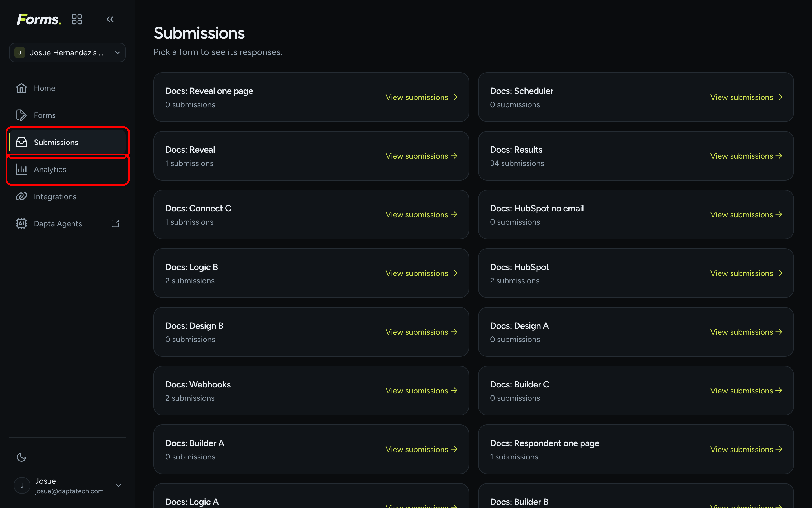
Task: View submissions for Docs: Scheduler
Action: coord(746,97)
